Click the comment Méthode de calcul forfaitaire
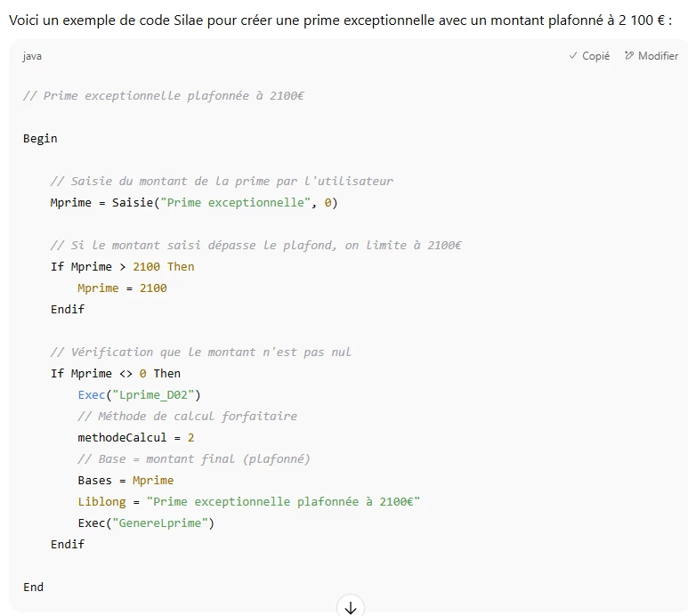Viewport: 688px width, 616px height. pyautogui.click(x=187, y=416)
